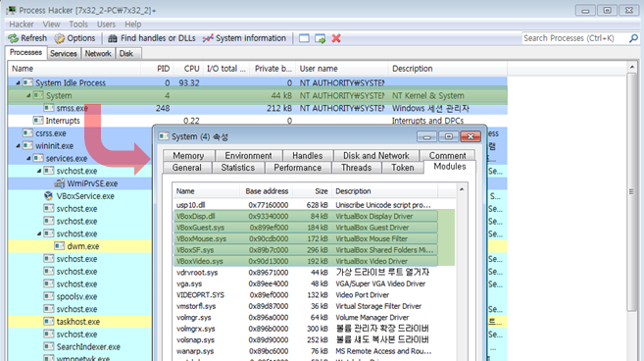Switch to the Services tab

[64, 53]
